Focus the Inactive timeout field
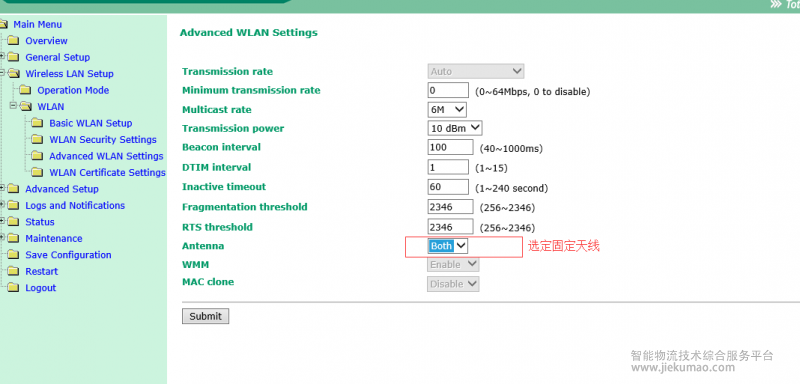The height and width of the screenshot is (384, 800). point(448,187)
